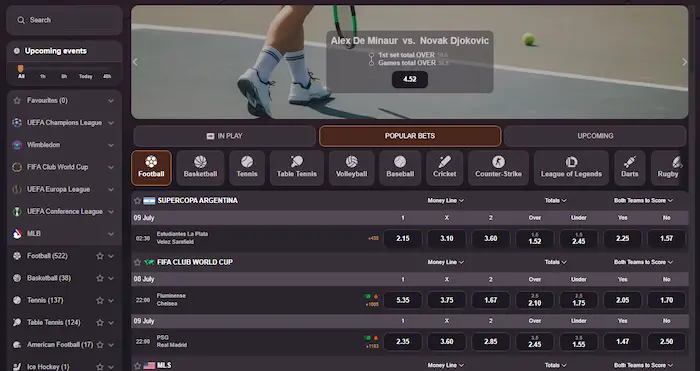This screenshot has height=371, width=700.
Task: Click Wimbledon logo in sidebar
Action: [x=17, y=145]
